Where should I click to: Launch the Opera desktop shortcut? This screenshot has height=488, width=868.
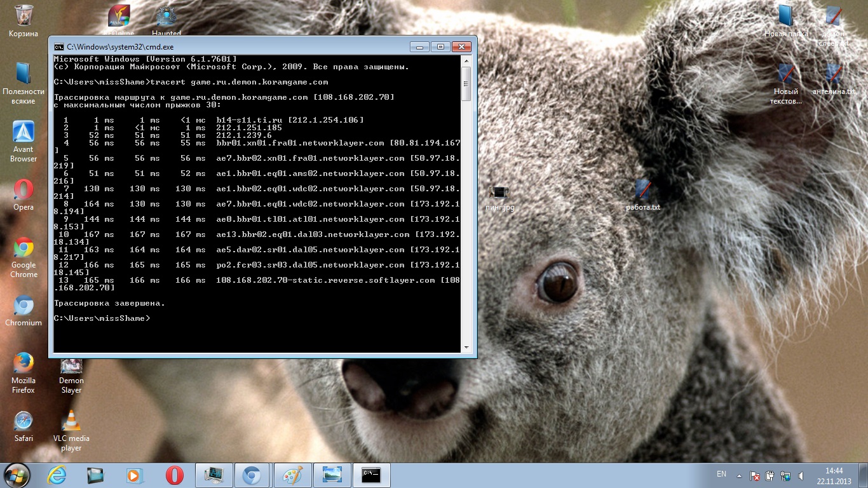pos(24,194)
